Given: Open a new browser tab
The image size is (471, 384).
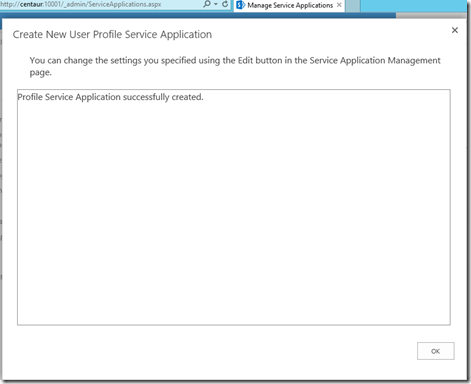Looking at the screenshot, I should pyautogui.click(x=353, y=6).
